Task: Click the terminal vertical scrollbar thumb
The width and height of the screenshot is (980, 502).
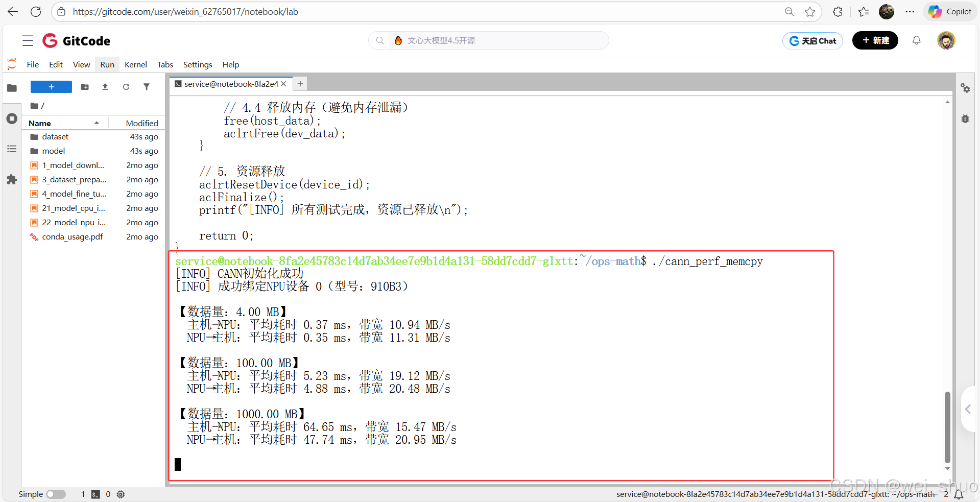Action: point(947,427)
